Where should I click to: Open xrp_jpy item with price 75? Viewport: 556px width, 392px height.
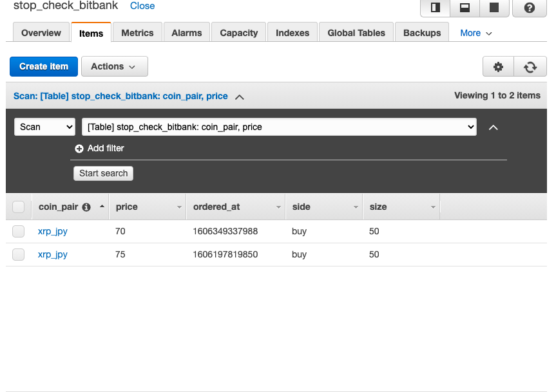coord(53,255)
